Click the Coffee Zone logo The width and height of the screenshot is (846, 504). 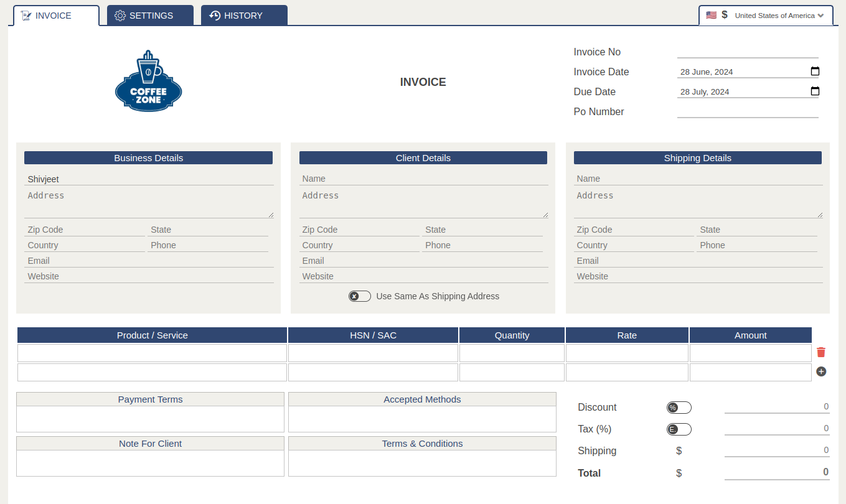148,80
